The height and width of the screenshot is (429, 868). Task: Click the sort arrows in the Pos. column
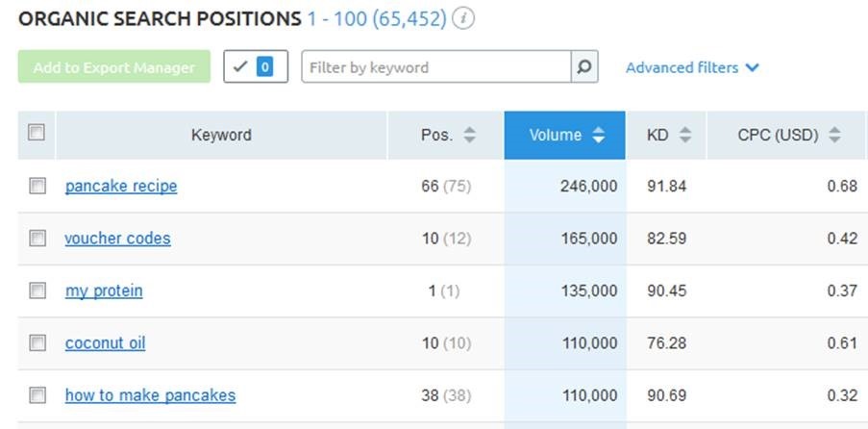(x=469, y=136)
